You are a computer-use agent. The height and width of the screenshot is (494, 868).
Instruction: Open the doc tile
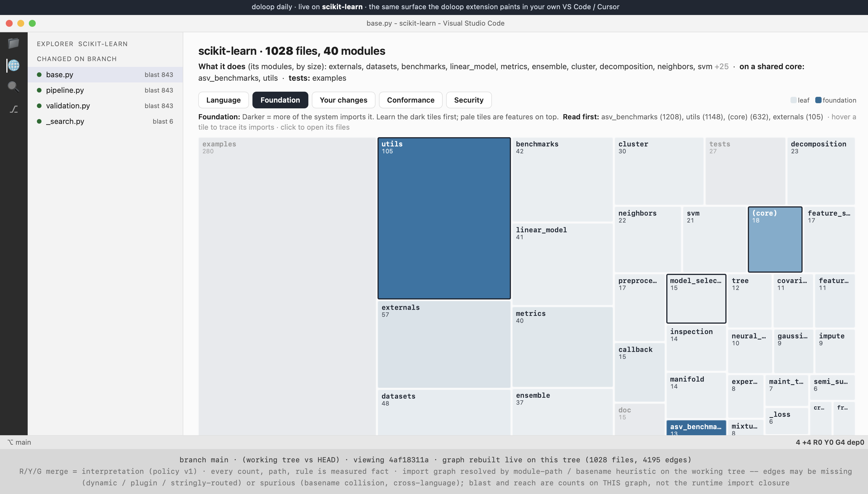click(x=640, y=419)
